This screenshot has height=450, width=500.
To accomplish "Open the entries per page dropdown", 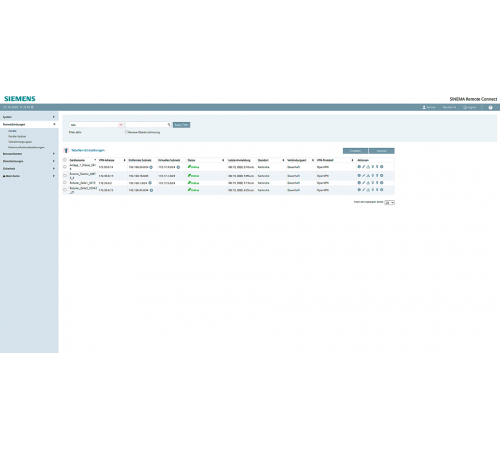I will coord(389,202).
